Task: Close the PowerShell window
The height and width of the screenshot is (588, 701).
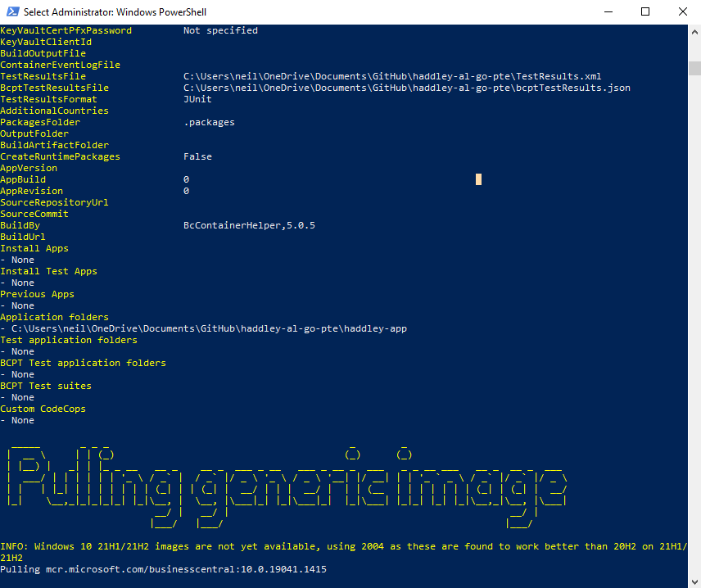Action: tap(683, 11)
